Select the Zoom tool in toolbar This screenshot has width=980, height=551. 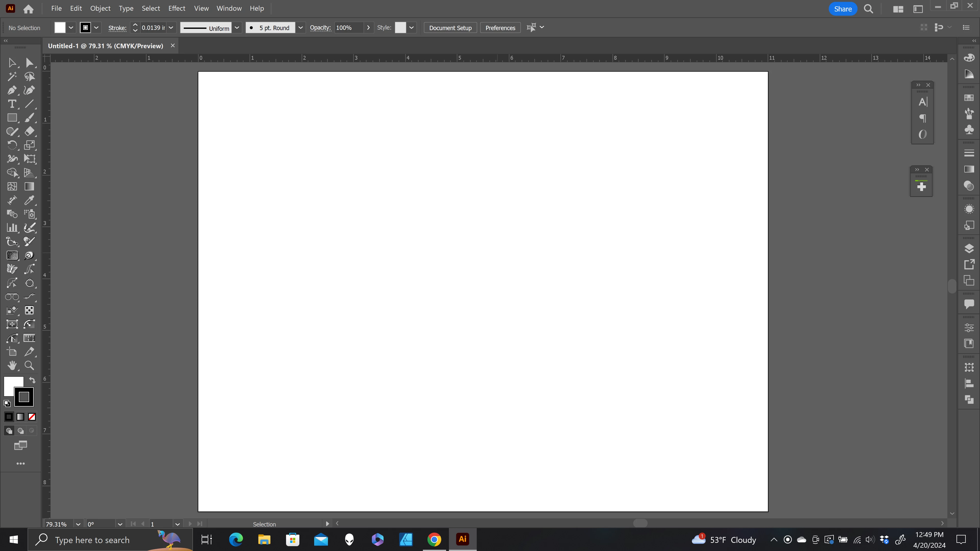tap(29, 366)
